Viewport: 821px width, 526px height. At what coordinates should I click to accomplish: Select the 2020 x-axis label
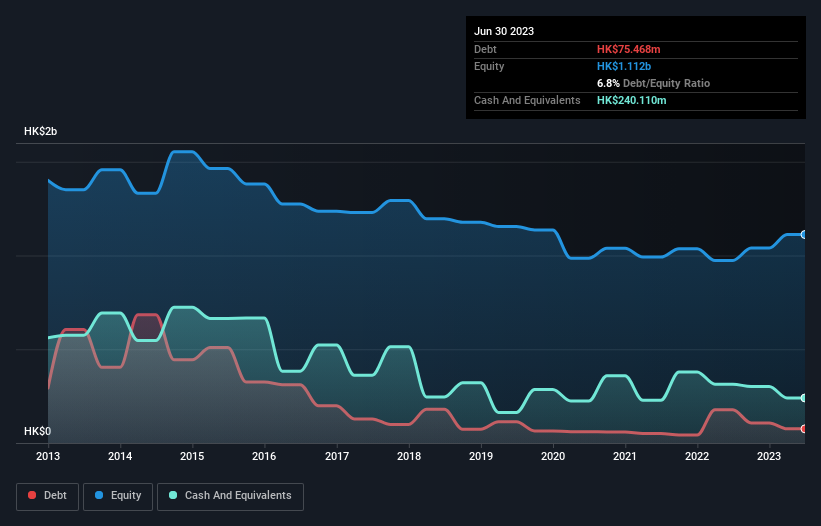[x=553, y=456]
